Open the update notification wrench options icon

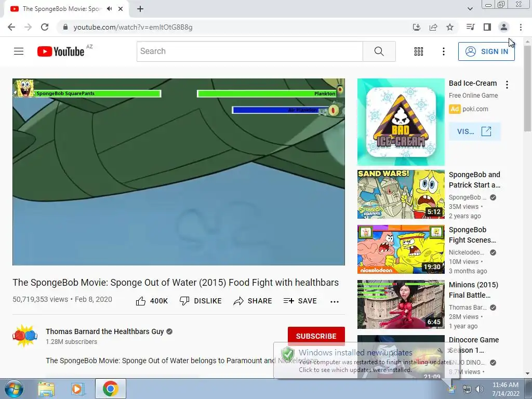pos(440,350)
